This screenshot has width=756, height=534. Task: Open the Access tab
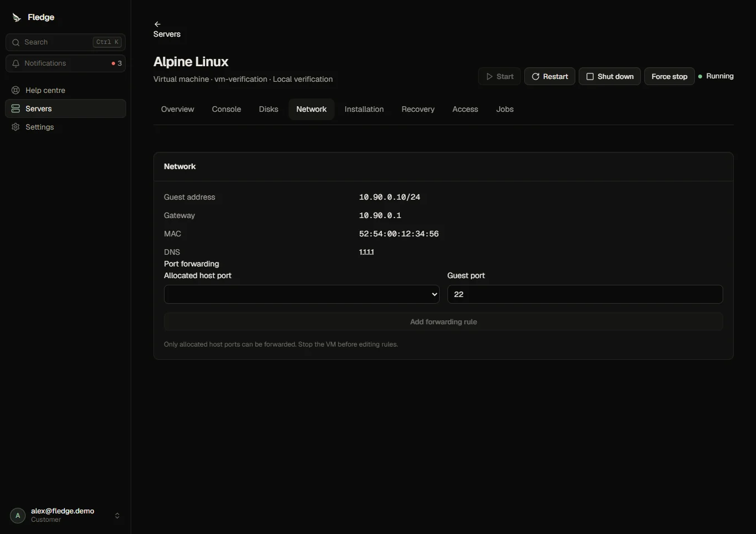(465, 109)
